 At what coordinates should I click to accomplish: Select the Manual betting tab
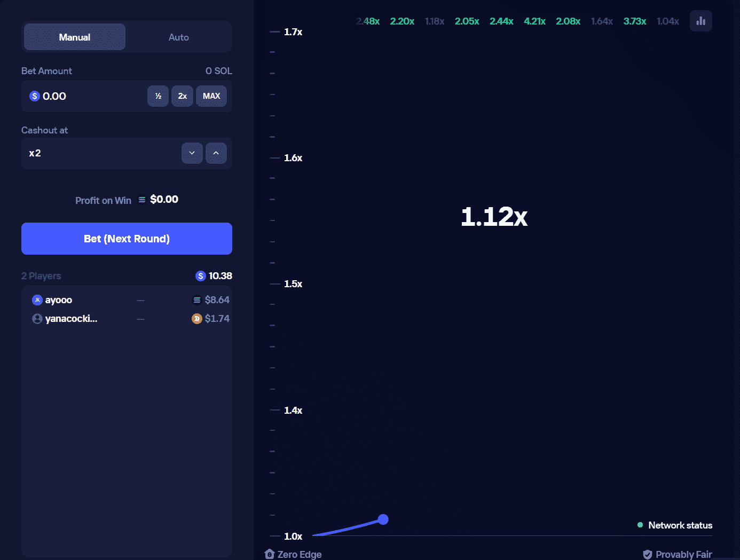tap(74, 37)
